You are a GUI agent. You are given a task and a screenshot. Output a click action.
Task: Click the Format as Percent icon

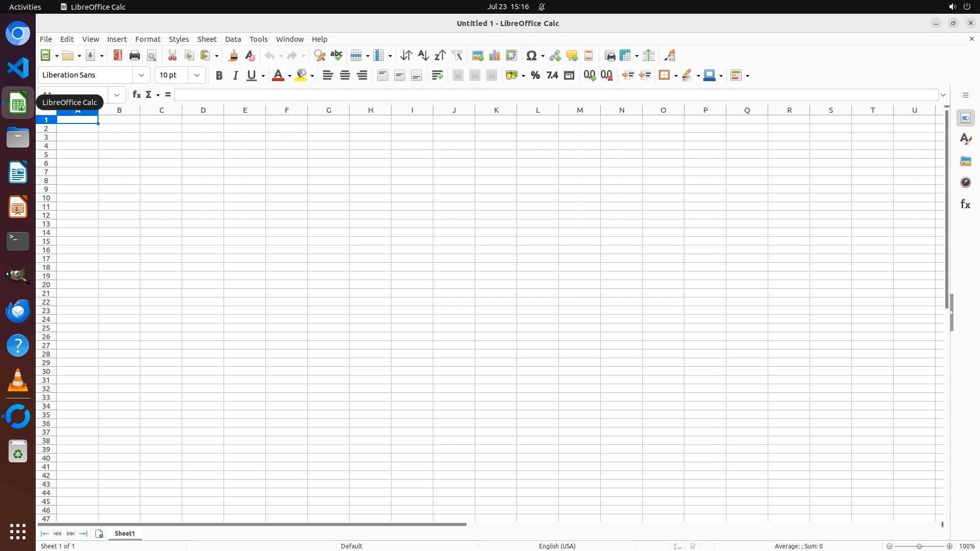point(535,76)
